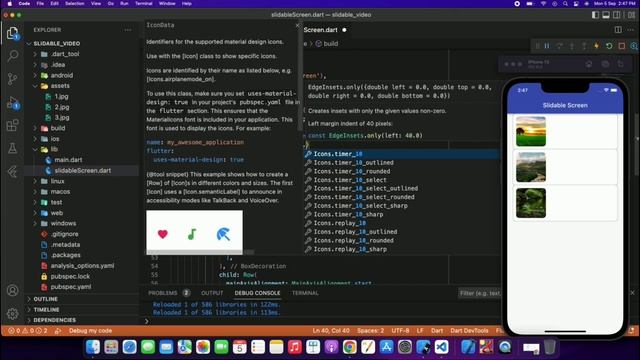Click Step Into in debug toolbar
The image size is (640, 360).
click(x=572, y=46)
